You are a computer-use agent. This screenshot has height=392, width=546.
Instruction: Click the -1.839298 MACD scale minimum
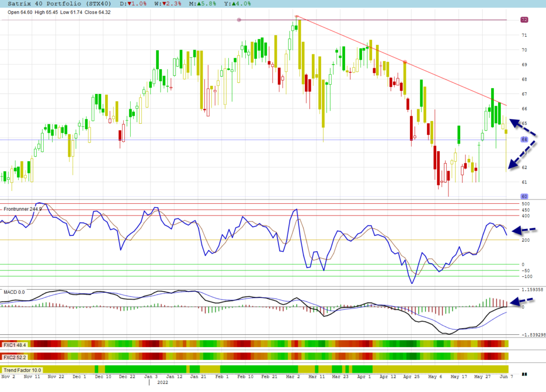pyautogui.click(x=533, y=335)
